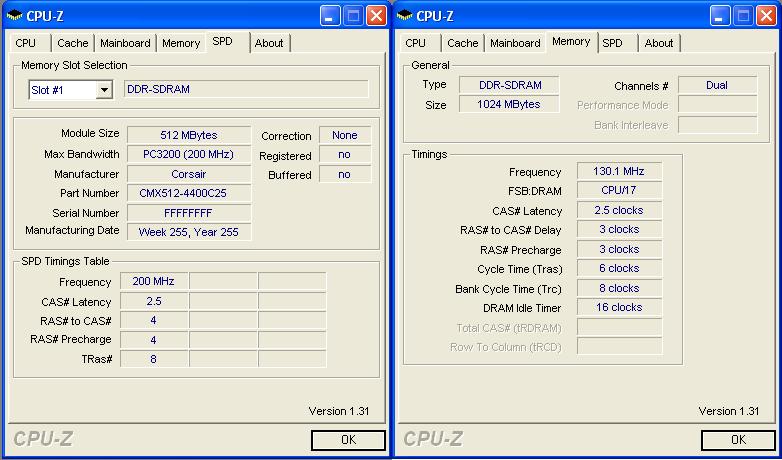Screen dimensions: 782x460
Task: Click the Registered no value
Action: click(345, 155)
